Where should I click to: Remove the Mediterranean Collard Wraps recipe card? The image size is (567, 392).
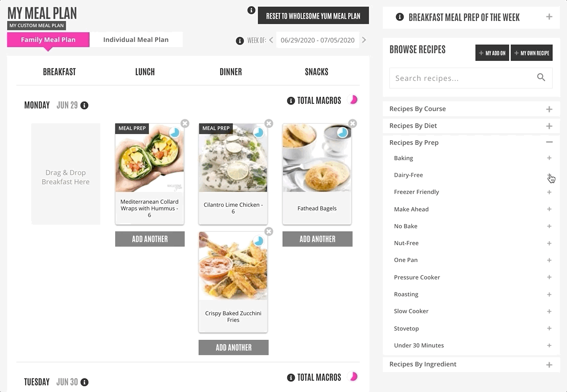coord(185,124)
